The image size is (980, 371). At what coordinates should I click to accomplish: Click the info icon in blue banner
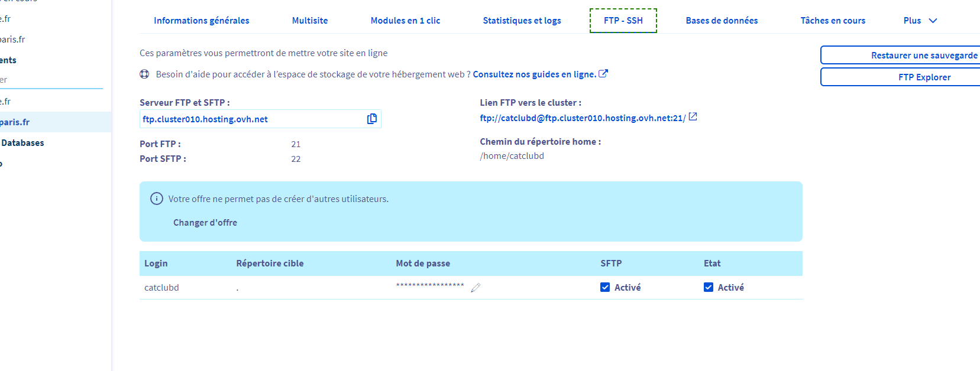coord(157,199)
